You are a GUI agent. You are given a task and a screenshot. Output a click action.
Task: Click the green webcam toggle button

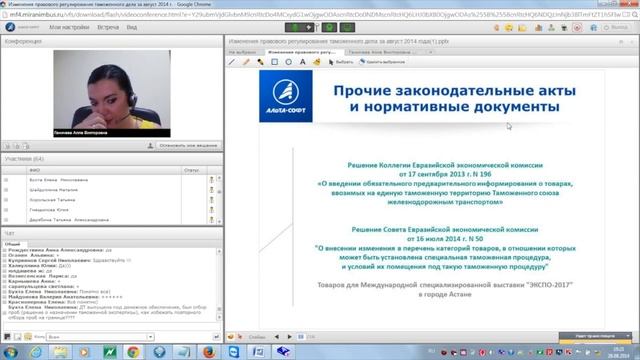point(329,27)
